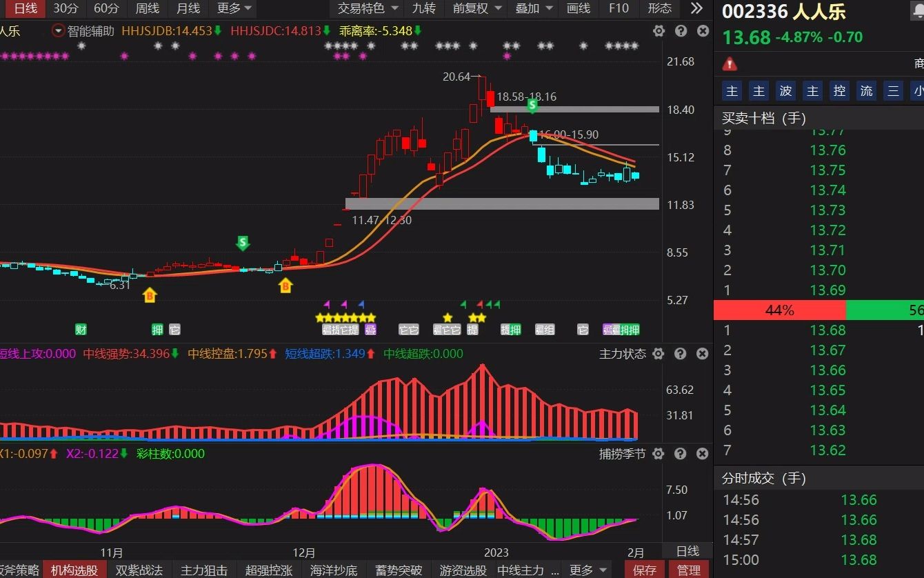Click the purple 叠 event tag under the December stars

(x=370, y=330)
